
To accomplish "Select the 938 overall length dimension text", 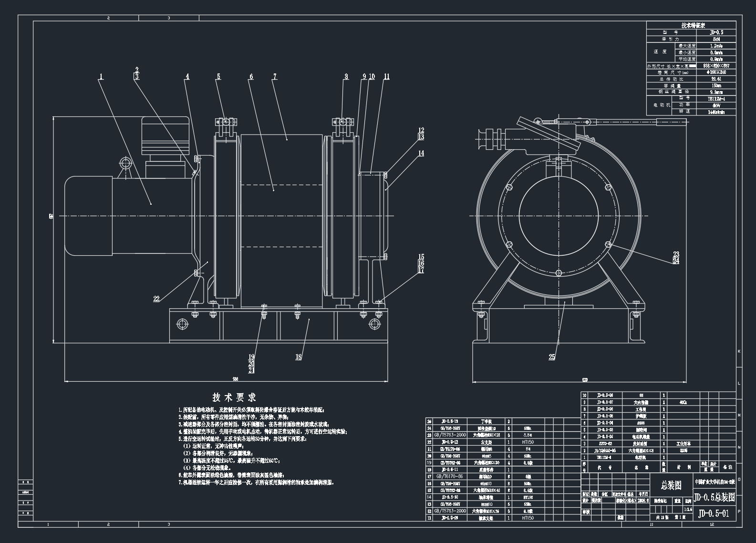I will [235, 379].
